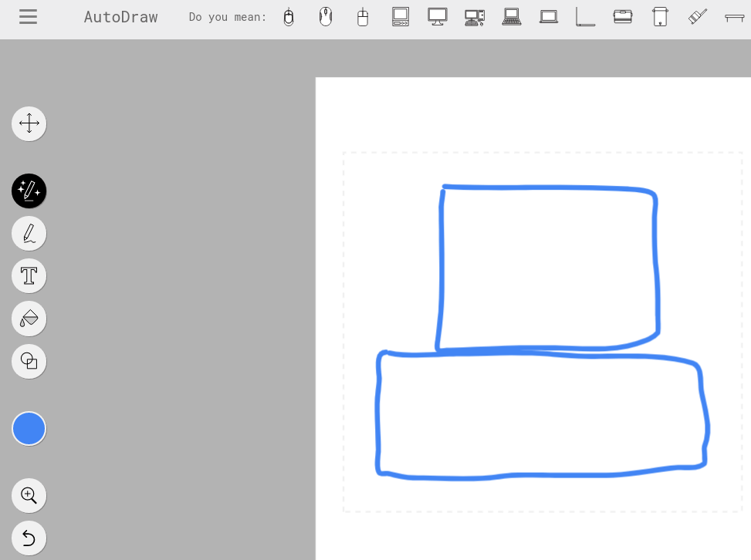Select the move/select tool
The width and height of the screenshot is (751, 560).
click(x=29, y=123)
